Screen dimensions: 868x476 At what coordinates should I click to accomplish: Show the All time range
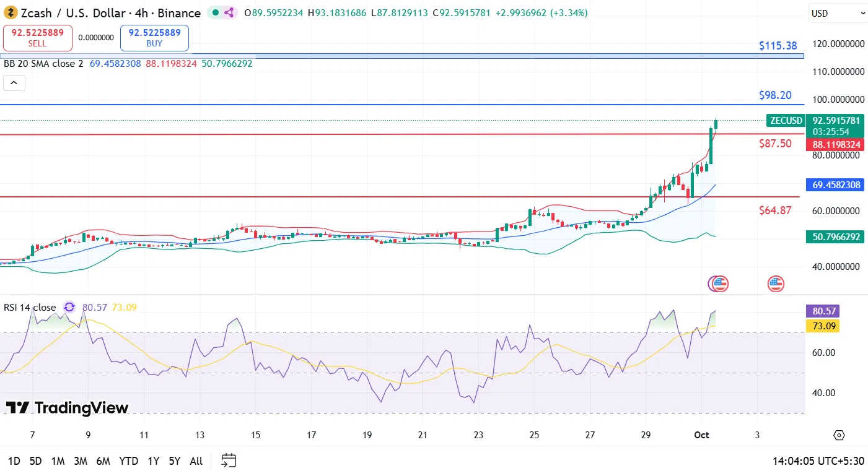click(x=196, y=461)
